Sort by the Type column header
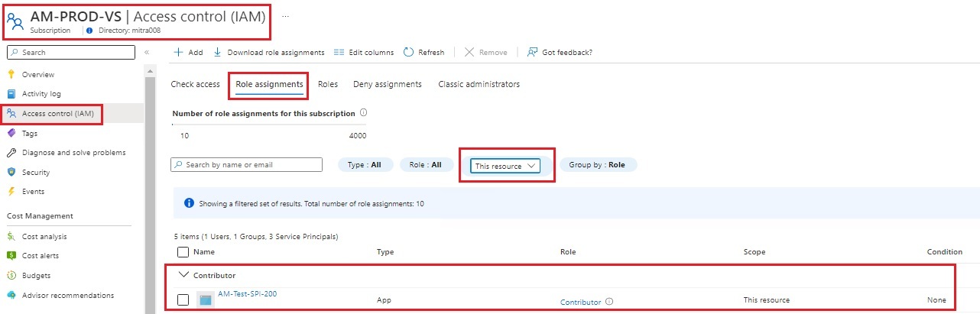 385,251
